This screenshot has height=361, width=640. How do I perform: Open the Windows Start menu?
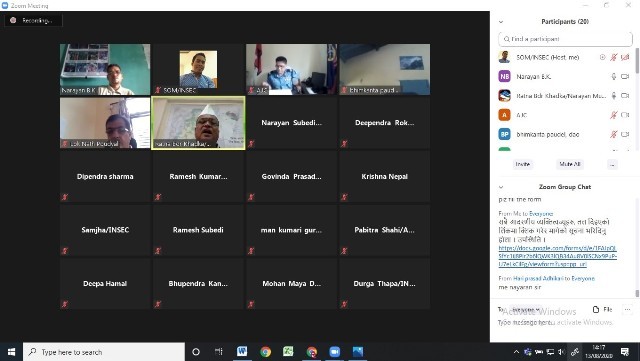[x=11, y=352]
